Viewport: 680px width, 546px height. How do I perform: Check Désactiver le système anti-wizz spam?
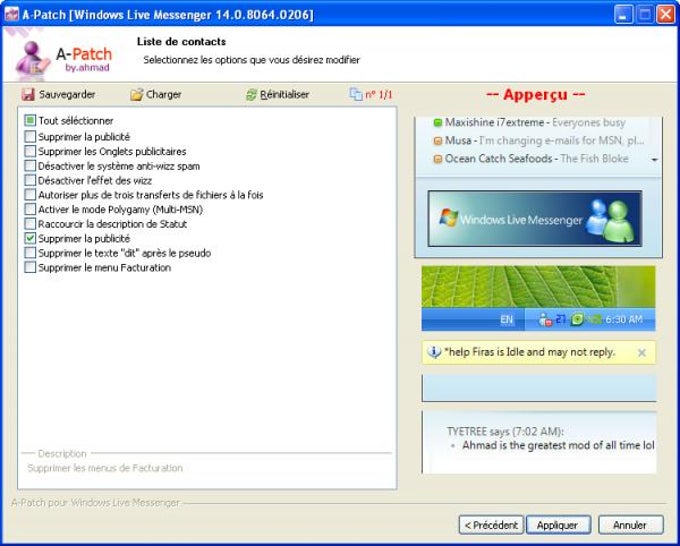coord(30,166)
